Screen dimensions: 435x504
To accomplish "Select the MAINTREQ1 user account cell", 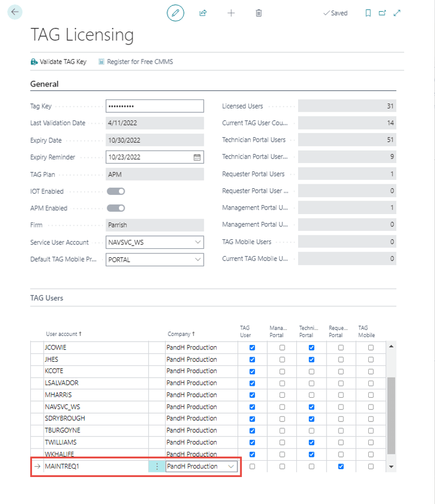I will point(96,466).
